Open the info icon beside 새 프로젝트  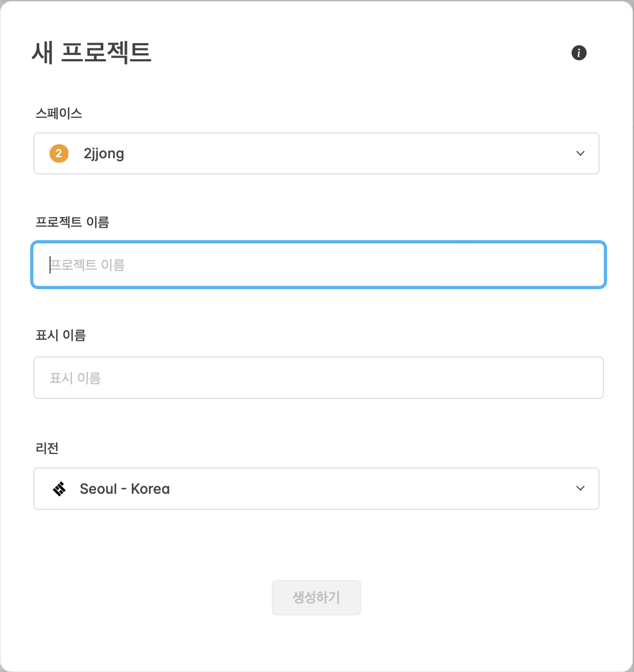pos(579,53)
